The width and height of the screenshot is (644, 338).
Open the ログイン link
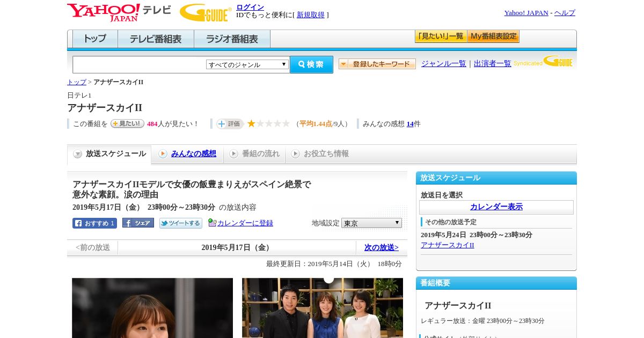coord(250,7)
